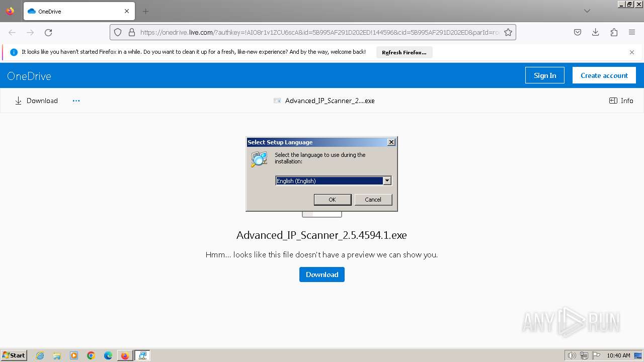Reload the current page
This screenshot has width=644, height=362.
[48, 32]
